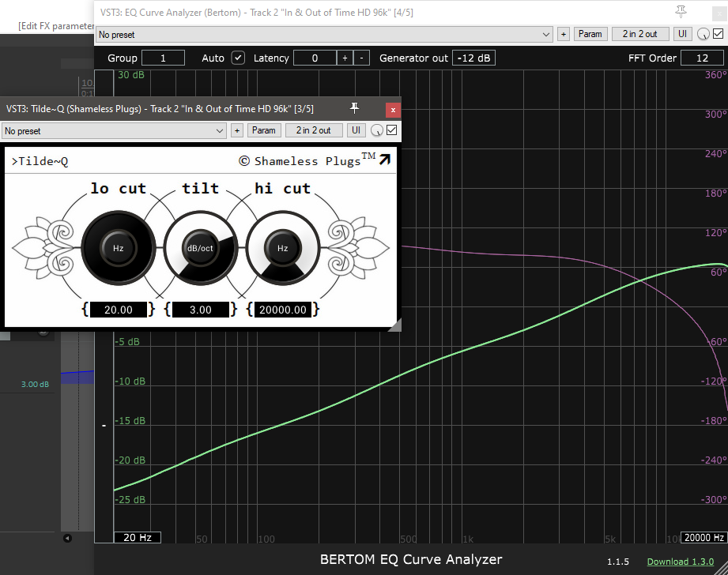Click the minus marker on analyzer left bar

point(104,425)
